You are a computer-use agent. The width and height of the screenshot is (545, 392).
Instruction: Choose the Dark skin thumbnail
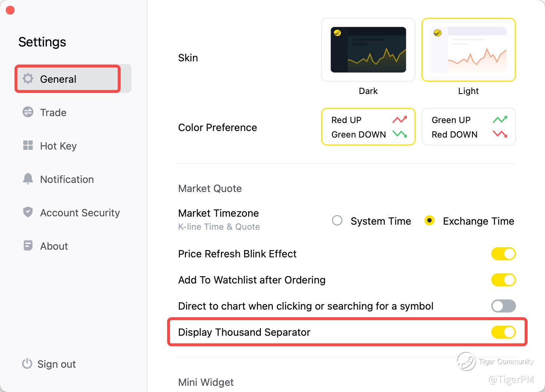pyautogui.click(x=368, y=50)
